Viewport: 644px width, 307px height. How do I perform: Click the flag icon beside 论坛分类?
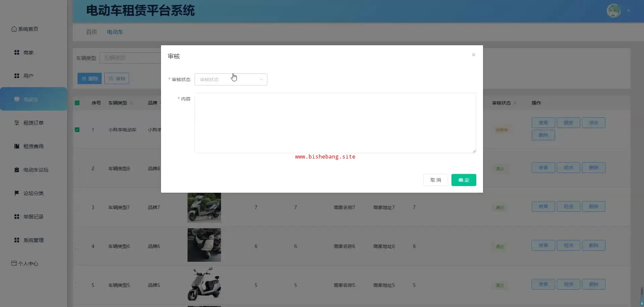coord(17,193)
